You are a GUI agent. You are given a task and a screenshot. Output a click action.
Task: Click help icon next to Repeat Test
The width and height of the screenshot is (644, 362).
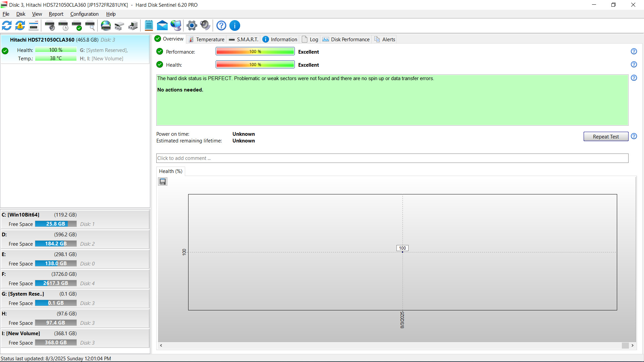tap(634, 136)
